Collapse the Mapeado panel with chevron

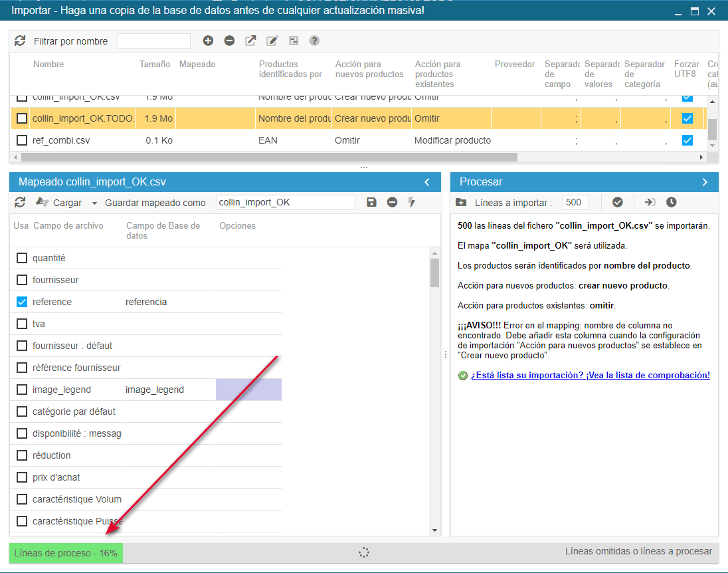[427, 181]
